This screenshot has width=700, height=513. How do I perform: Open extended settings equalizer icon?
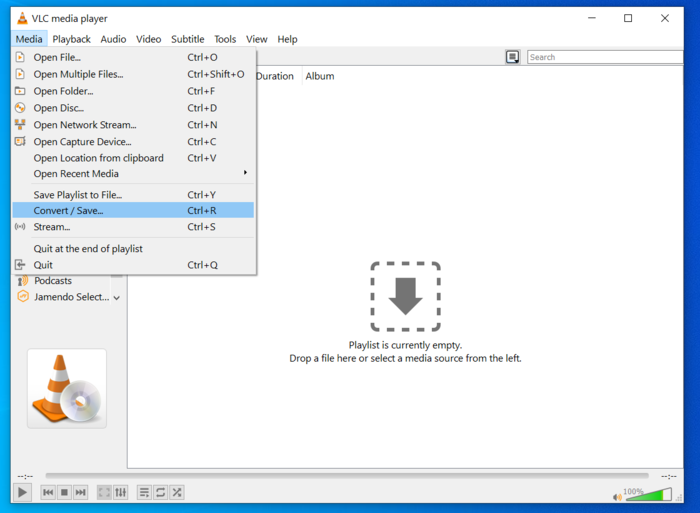tap(121, 492)
